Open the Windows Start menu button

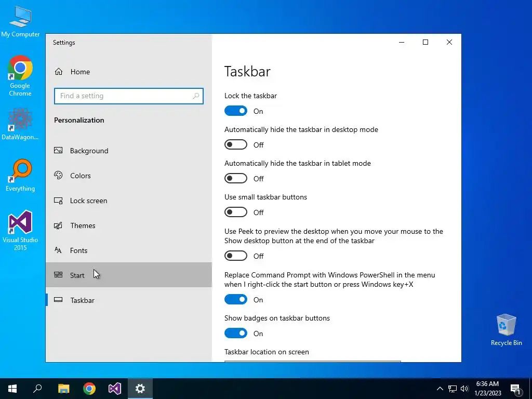(x=12, y=389)
